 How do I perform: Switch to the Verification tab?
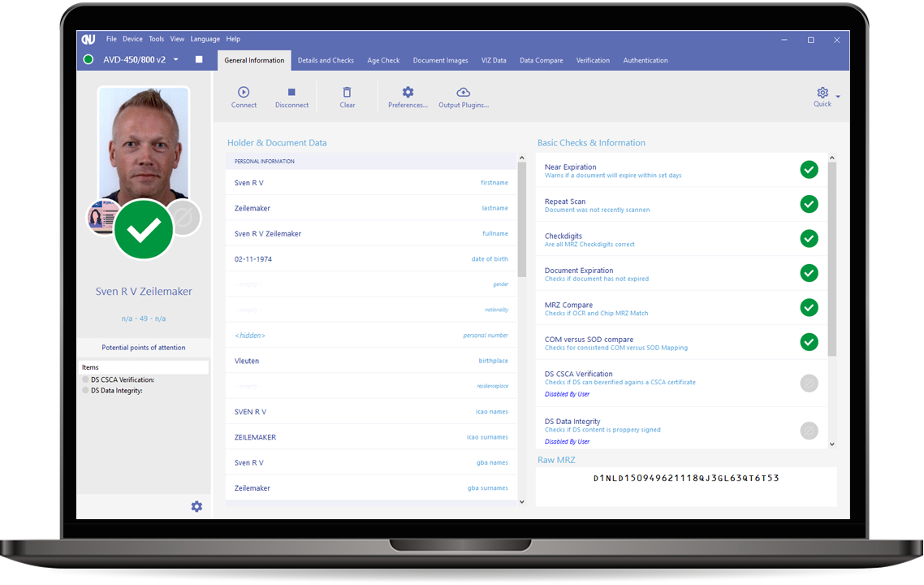point(593,60)
